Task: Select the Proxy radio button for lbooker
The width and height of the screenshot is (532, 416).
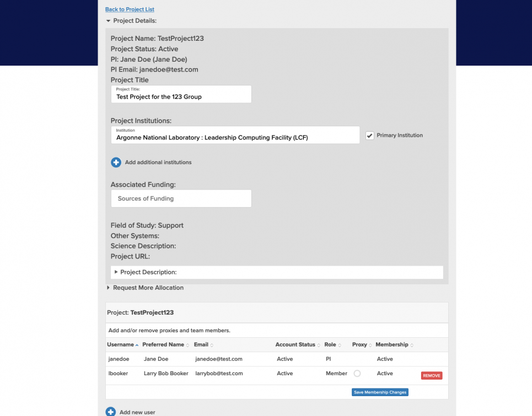Action: [357, 374]
